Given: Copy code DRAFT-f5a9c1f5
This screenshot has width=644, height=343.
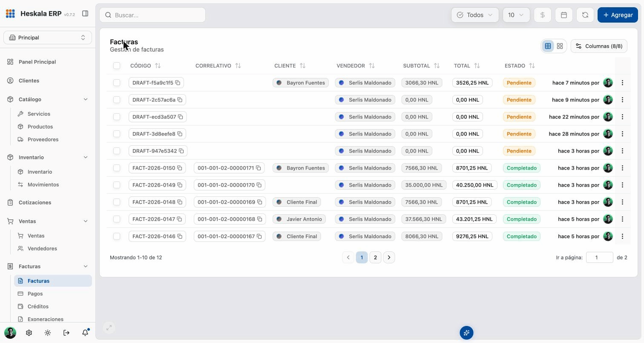Looking at the screenshot, I should point(178,83).
